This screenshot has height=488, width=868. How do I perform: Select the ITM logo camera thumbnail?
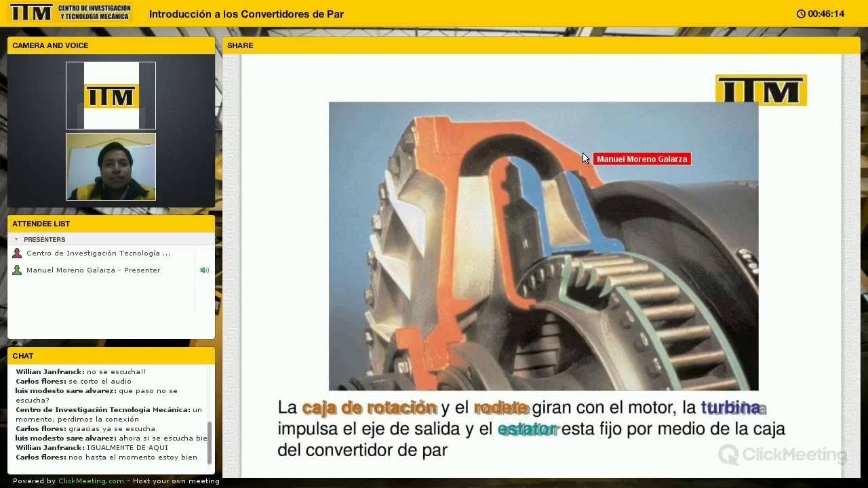point(111,96)
